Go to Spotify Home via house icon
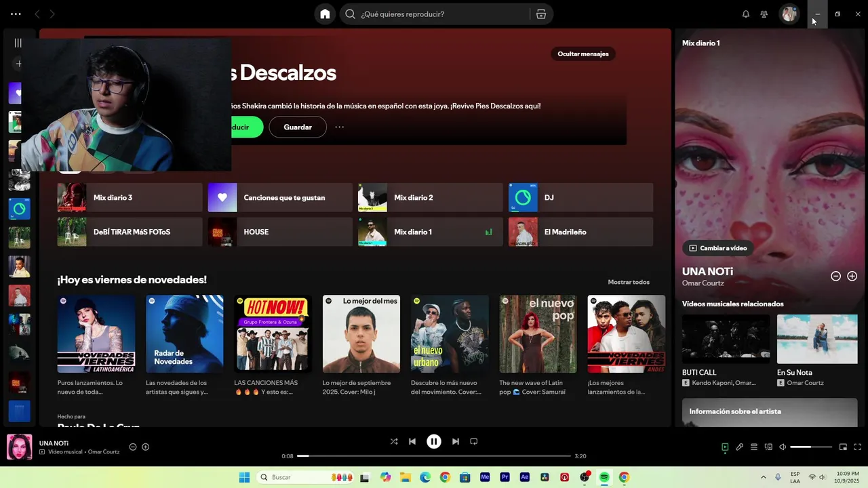Screen dimensions: 868x488 (325, 14)
